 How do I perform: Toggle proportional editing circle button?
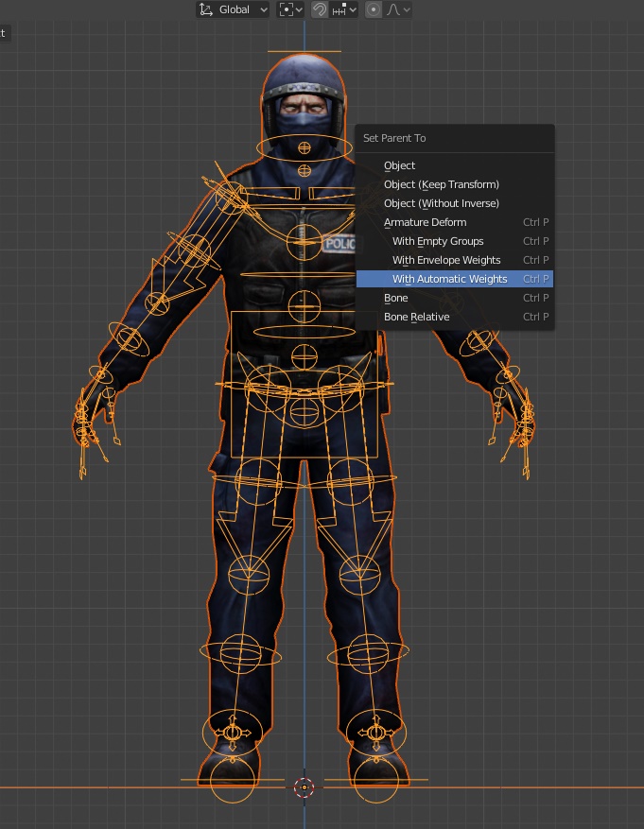click(x=374, y=9)
